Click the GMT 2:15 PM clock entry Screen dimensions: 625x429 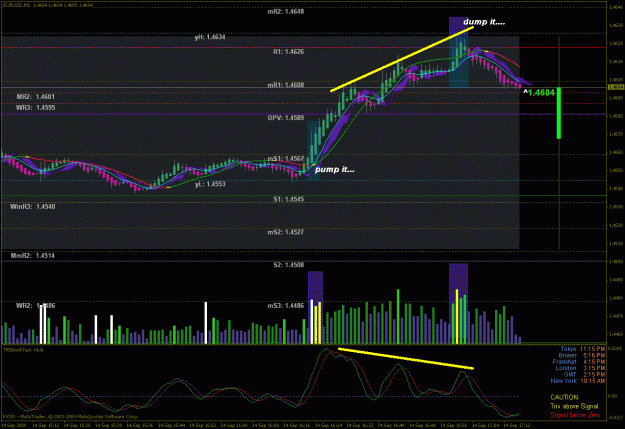(584, 374)
